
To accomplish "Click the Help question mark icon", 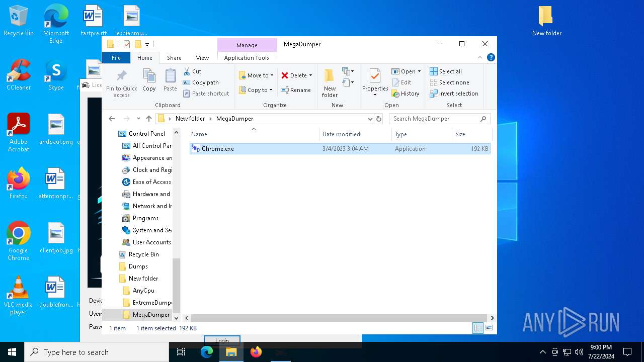I will (x=491, y=58).
